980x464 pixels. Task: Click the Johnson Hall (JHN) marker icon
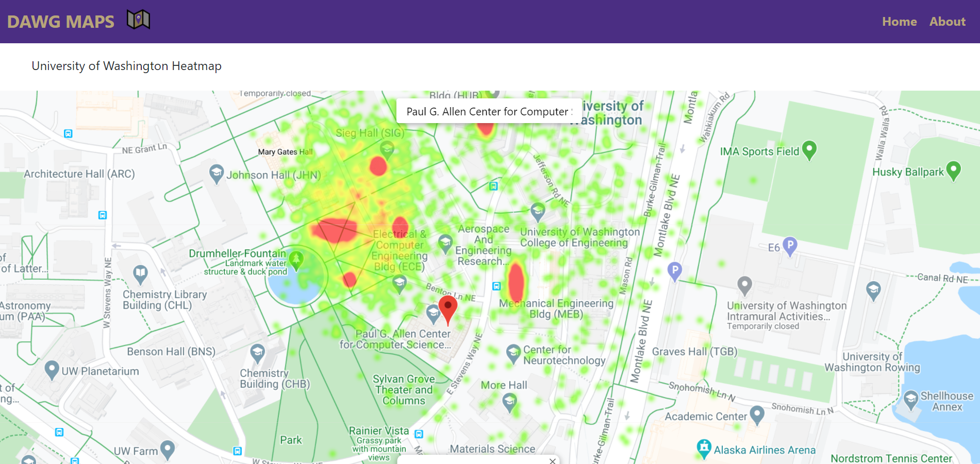click(217, 174)
